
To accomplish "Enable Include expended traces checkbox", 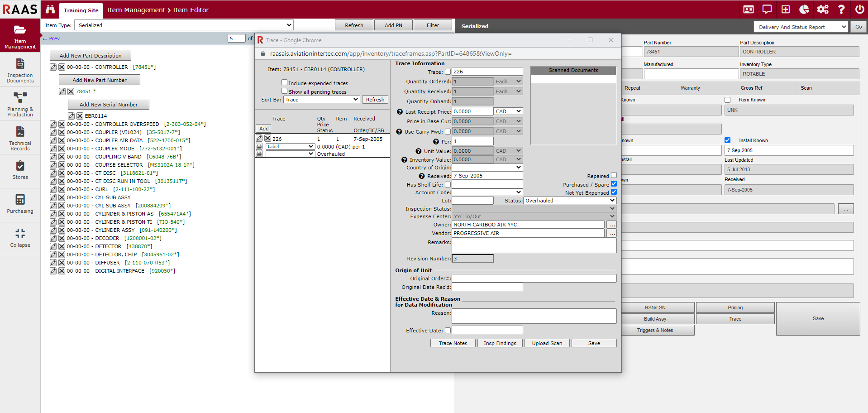I will click(x=284, y=82).
